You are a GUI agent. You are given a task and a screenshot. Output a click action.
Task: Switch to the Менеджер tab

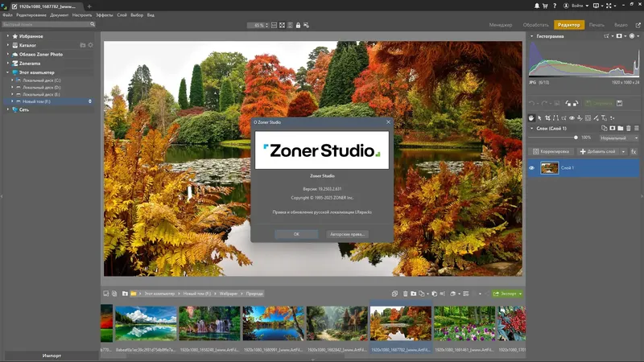click(x=501, y=25)
